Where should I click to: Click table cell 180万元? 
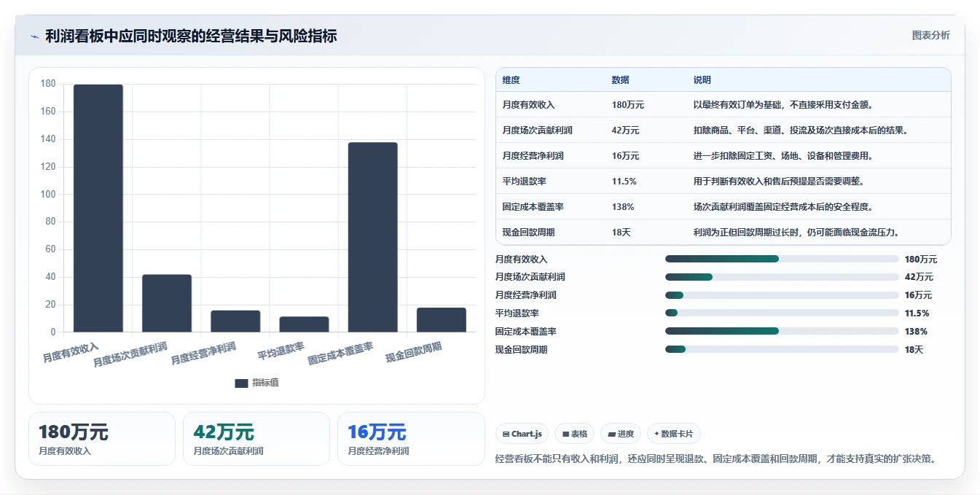pos(628,105)
